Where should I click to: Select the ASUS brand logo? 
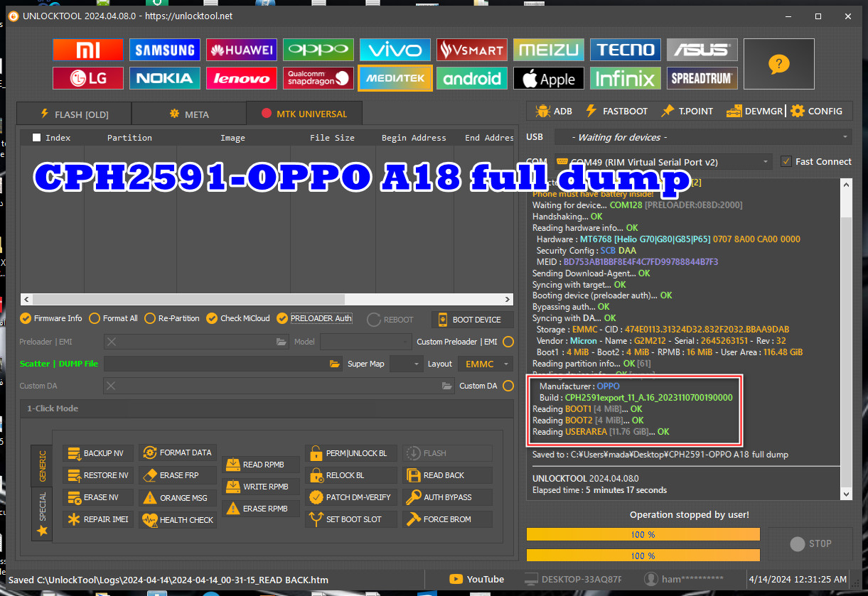702,50
